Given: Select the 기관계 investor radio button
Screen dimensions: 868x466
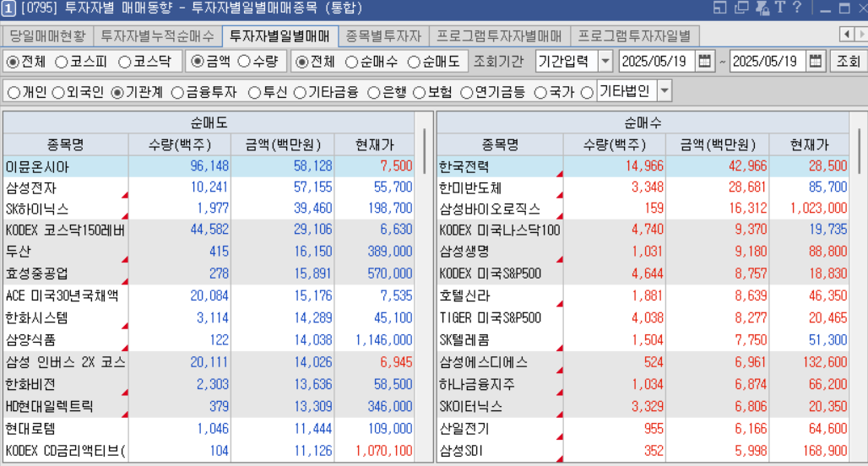Looking at the screenshot, I should pos(117,93).
